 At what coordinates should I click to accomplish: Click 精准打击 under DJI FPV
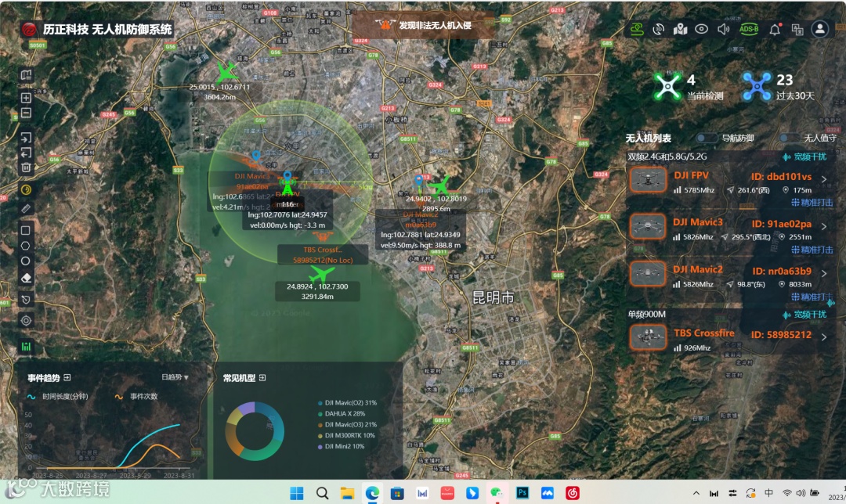click(x=812, y=203)
